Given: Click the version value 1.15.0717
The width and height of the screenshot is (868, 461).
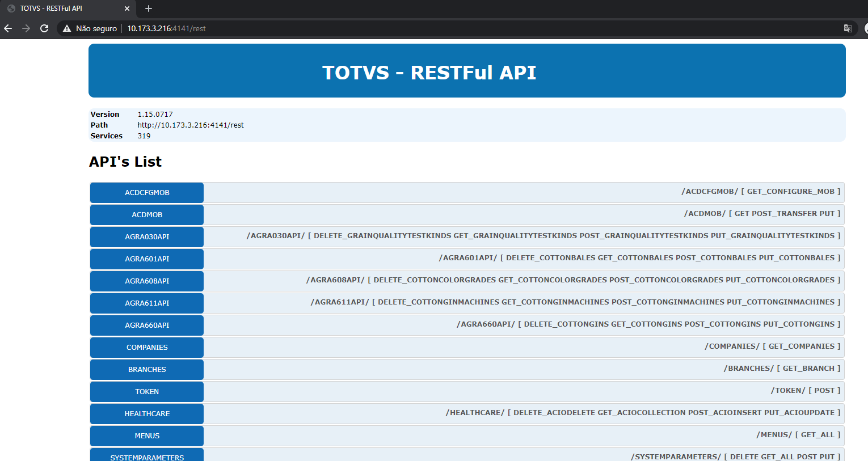Looking at the screenshot, I should click(155, 115).
